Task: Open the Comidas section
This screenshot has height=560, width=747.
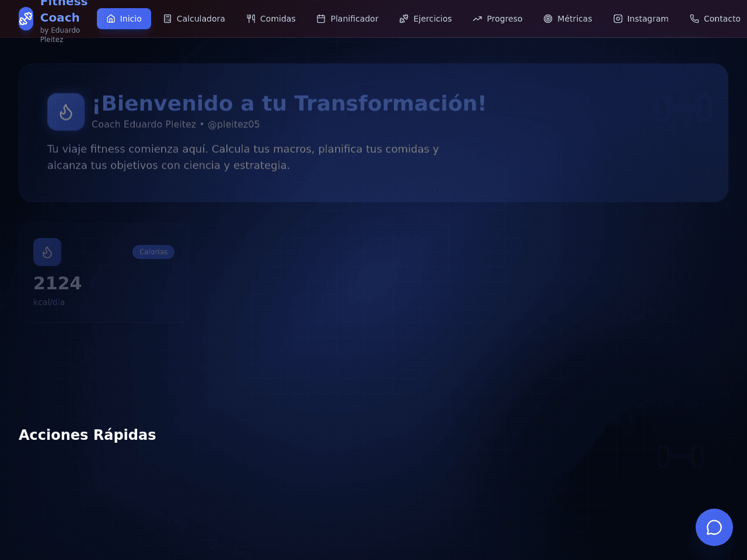Action: coord(271,19)
